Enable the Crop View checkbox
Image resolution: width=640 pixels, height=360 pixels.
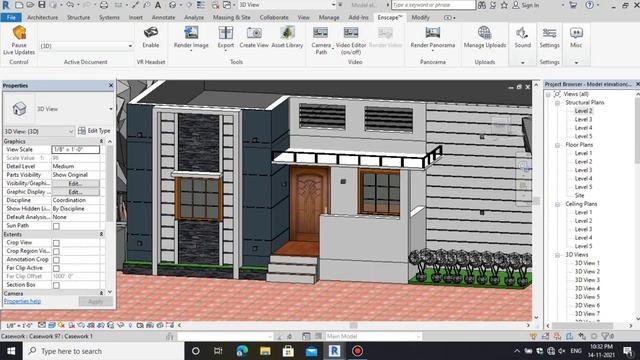56,243
